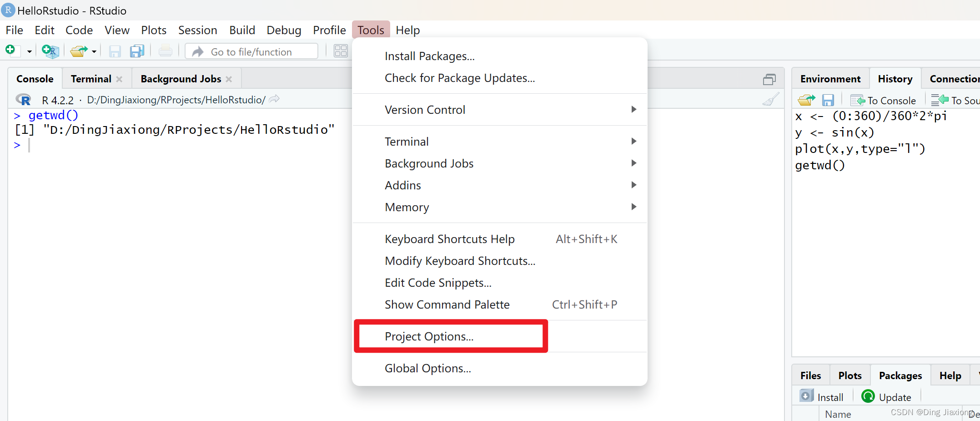This screenshot has height=421, width=980.
Task: Click the Save current document icon
Action: (x=115, y=51)
